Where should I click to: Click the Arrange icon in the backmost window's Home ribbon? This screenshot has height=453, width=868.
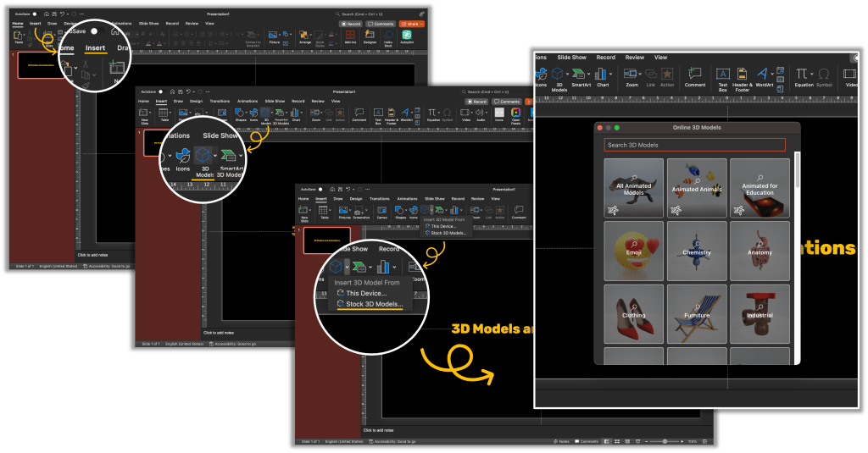pyautogui.click(x=305, y=36)
